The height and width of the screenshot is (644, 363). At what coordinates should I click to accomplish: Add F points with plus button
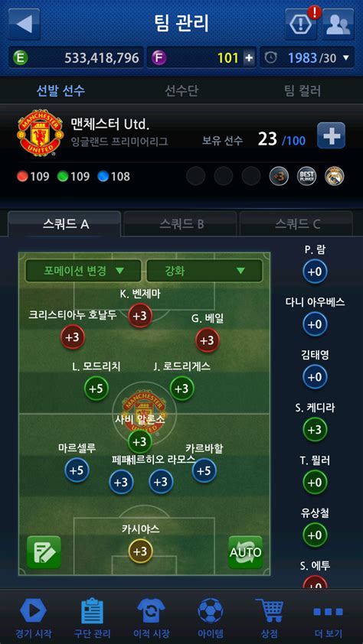click(x=249, y=58)
